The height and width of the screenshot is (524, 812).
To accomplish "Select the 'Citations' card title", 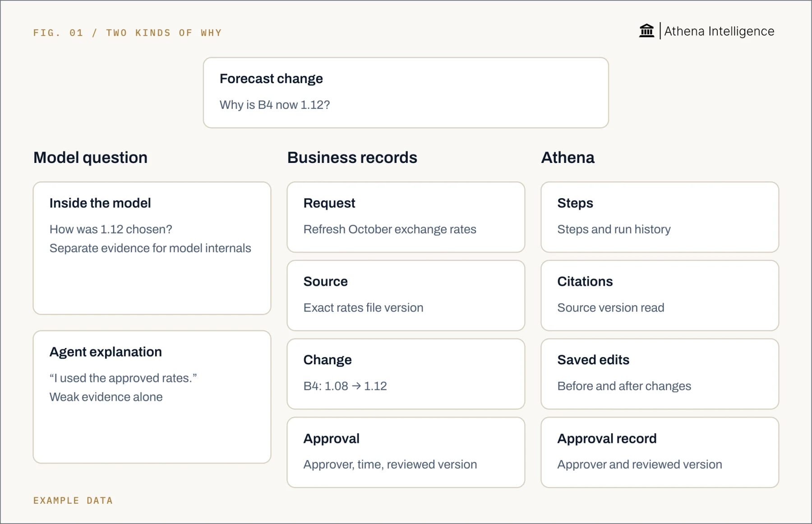I will [x=585, y=282].
